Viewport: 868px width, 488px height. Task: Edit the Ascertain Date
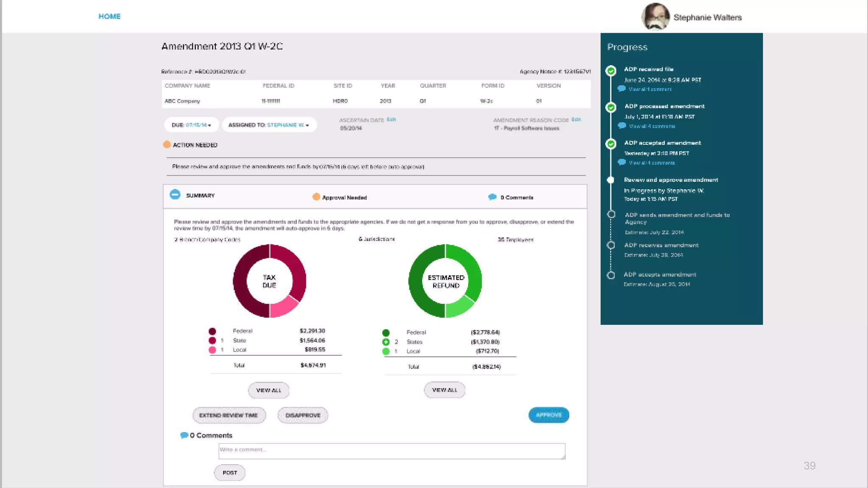[x=391, y=120]
